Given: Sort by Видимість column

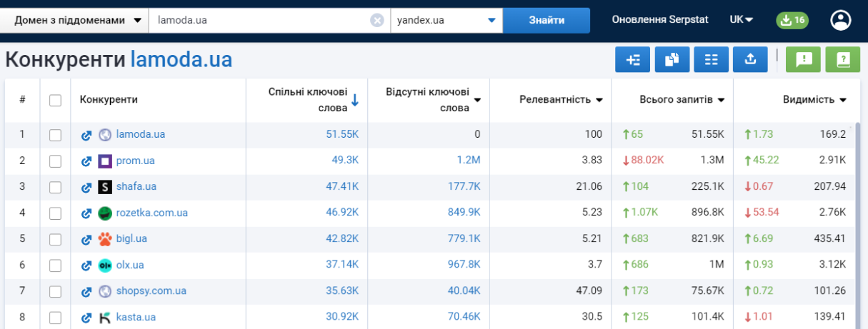Looking at the screenshot, I should pyautogui.click(x=814, y=100).
